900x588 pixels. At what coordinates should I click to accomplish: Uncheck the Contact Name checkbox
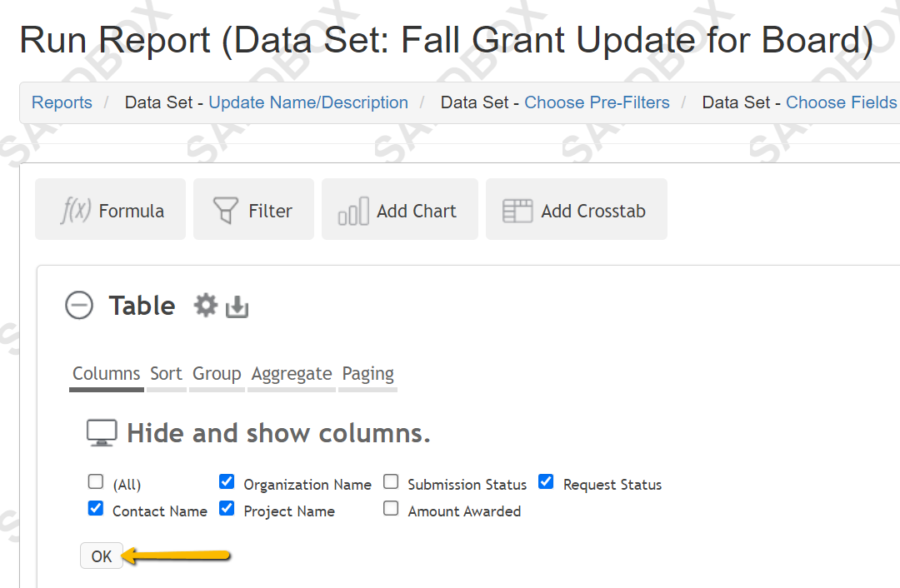96,508
